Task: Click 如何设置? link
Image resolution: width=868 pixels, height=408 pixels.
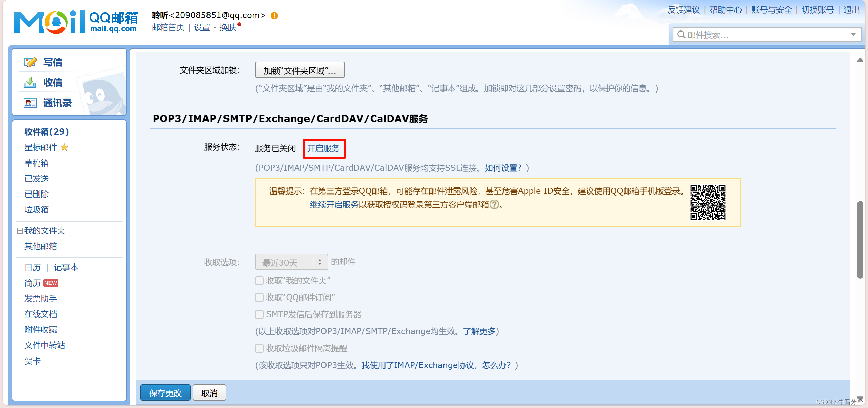Action: (x=503, y=168)
